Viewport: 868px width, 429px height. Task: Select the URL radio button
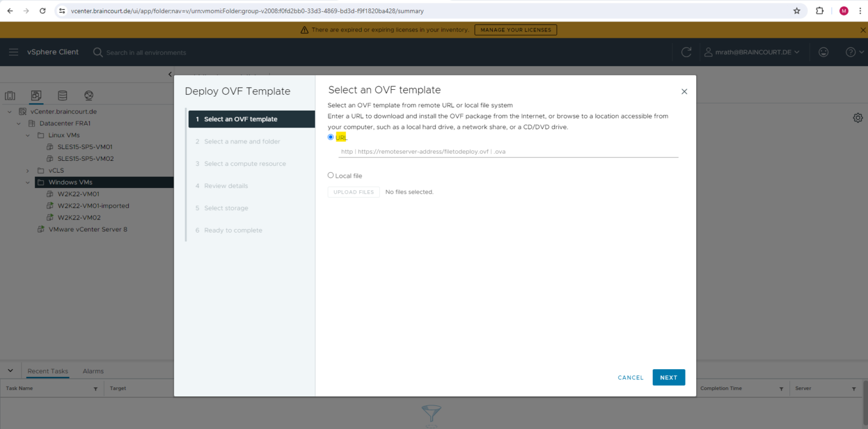click(330, 137)
